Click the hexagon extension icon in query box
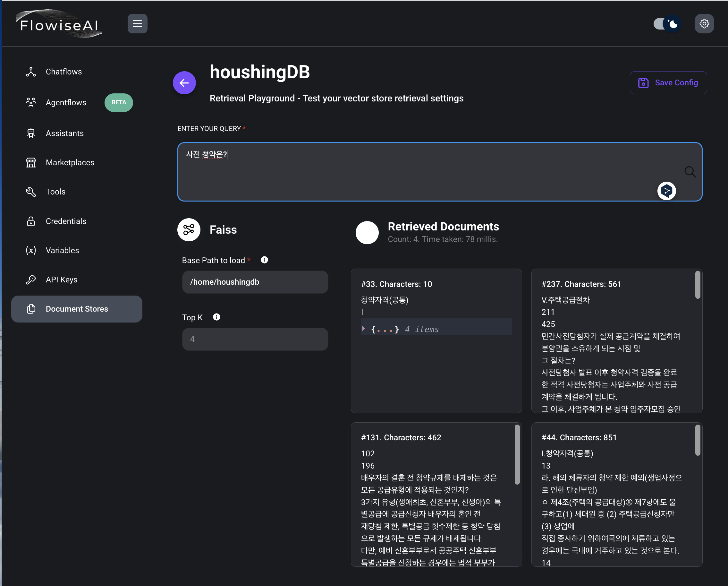This screenshot has width=728, height=586. click(666, 191)
